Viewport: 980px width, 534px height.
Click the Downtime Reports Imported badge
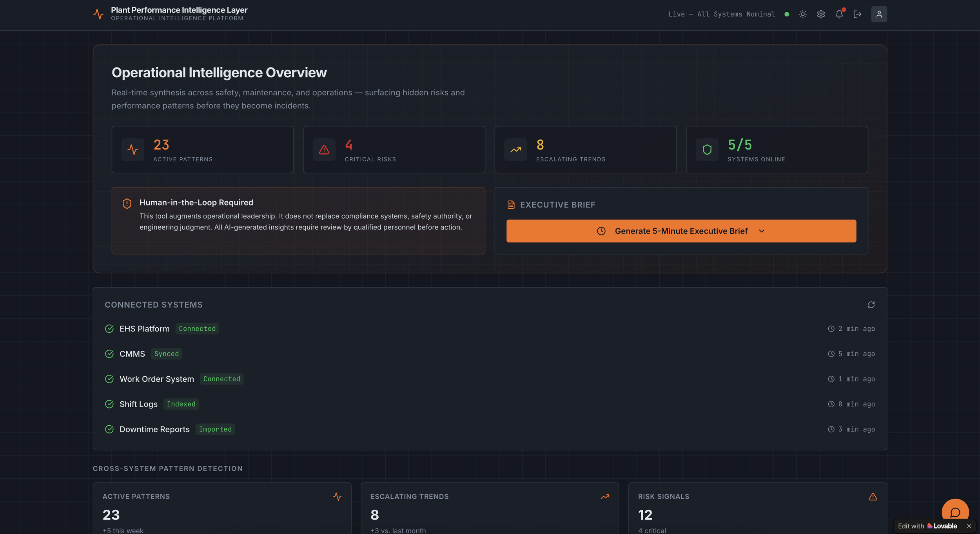click(215, 429)
